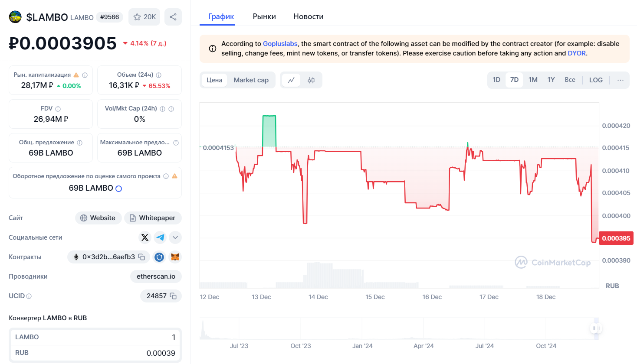Set chart range to 1Y

click(x=551, y=80)
